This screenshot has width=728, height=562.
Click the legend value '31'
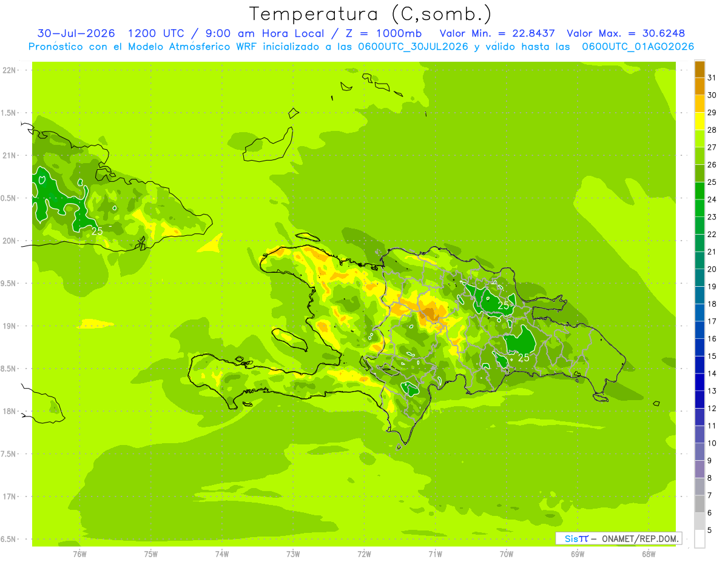coord(712,78)
